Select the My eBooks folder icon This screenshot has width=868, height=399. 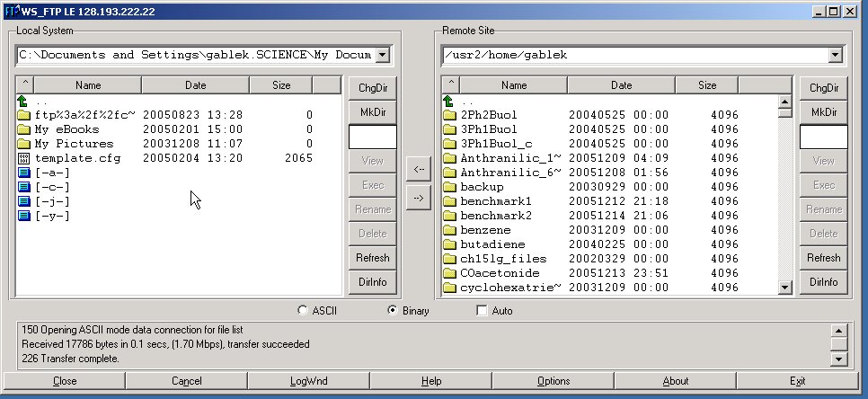coord(23,129)
